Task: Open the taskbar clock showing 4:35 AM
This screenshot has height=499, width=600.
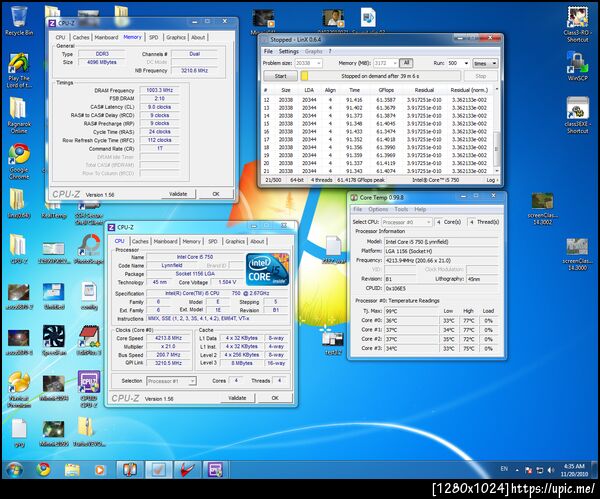Action: (x=574, y=470)
